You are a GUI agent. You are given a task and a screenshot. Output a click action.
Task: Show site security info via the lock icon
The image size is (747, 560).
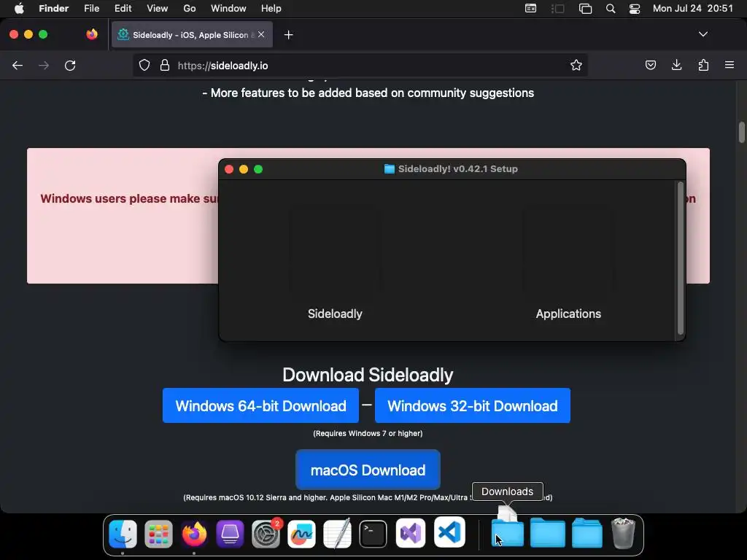(x=165, y=65)
